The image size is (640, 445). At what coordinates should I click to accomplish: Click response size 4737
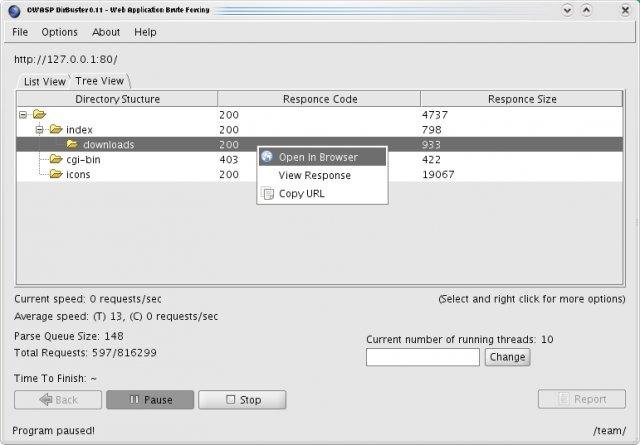click(x=435, y=115)
